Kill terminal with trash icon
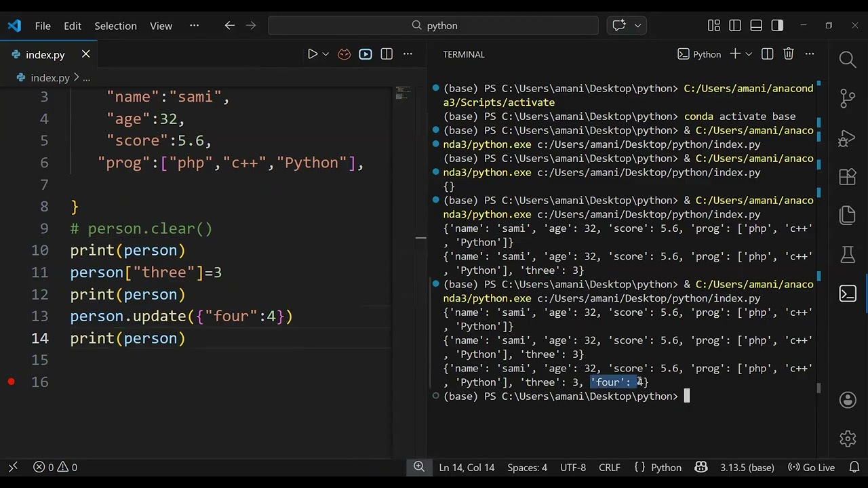The height and width of the screenshot is (488, 868). pos(789,54)
